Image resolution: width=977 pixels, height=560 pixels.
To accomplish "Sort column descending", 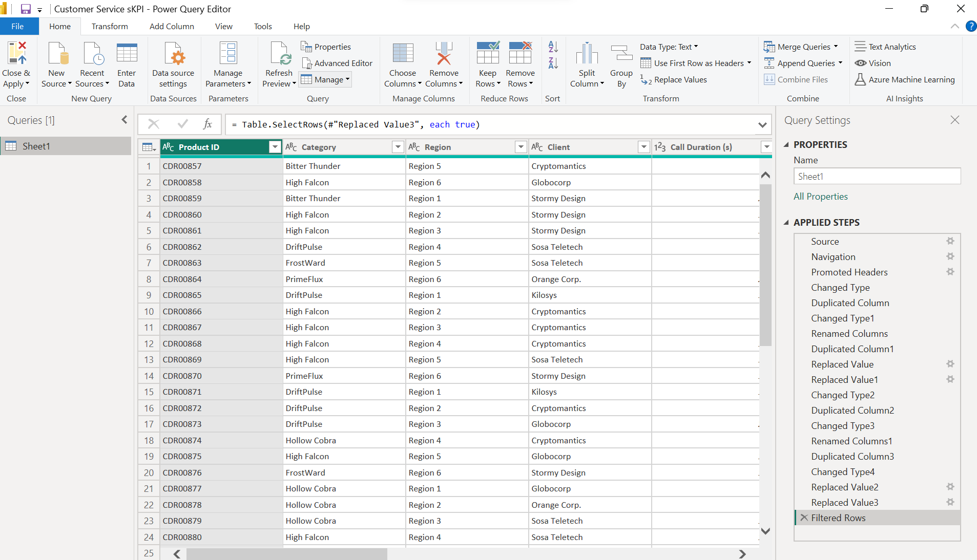I will [553, 63].
